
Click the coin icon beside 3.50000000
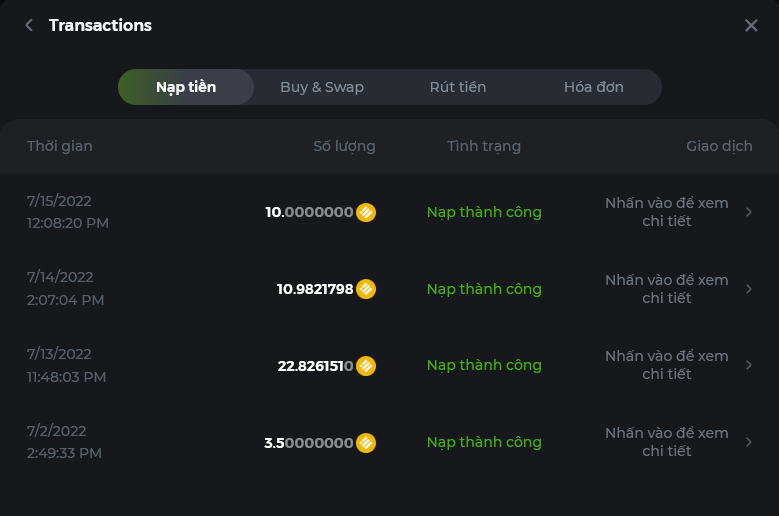click(x=366, y=442)
